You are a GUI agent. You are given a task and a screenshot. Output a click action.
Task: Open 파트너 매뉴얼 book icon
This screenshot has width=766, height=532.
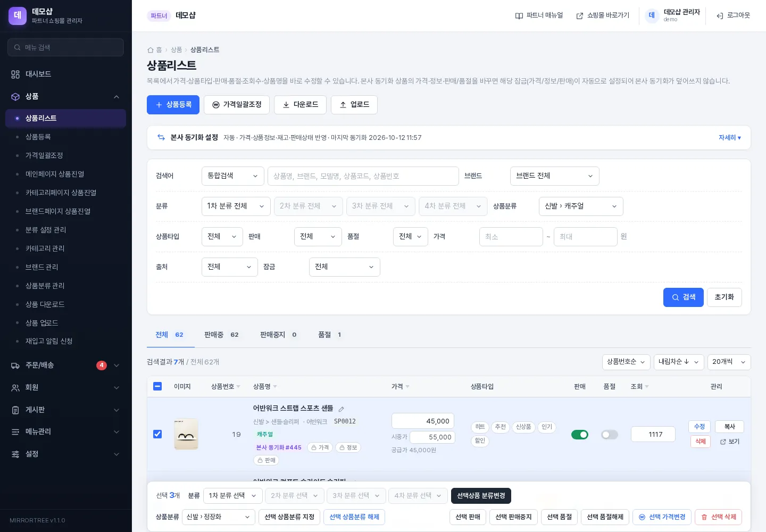point(519,16)
